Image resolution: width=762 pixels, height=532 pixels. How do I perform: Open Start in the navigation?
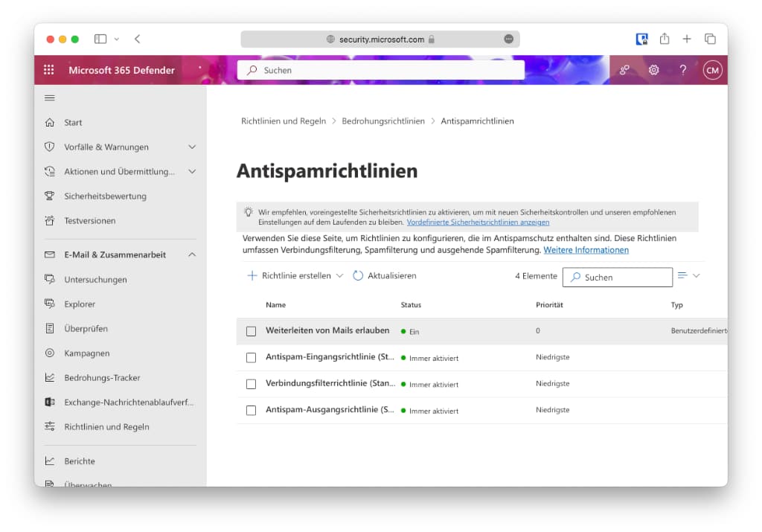coord(73,123)
